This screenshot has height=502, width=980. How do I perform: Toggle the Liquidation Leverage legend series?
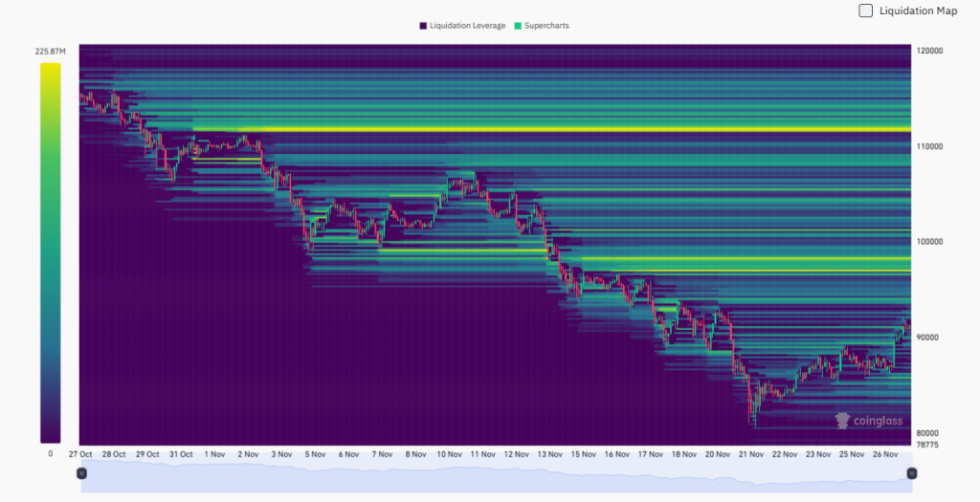click(x=467, y=26)
